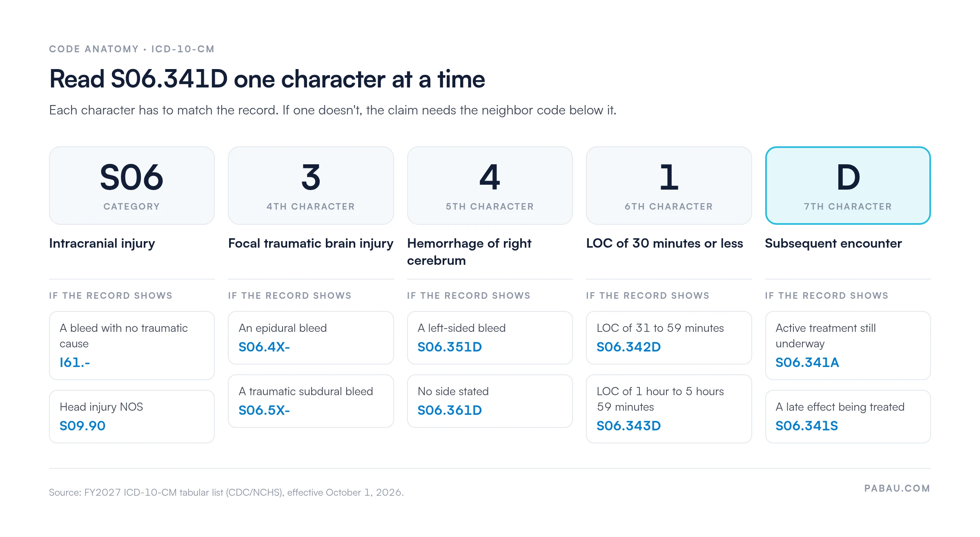This screenshot has height=537, width=980.
Task: Select the 5th character tile showing 4
Action: point(490,186)
